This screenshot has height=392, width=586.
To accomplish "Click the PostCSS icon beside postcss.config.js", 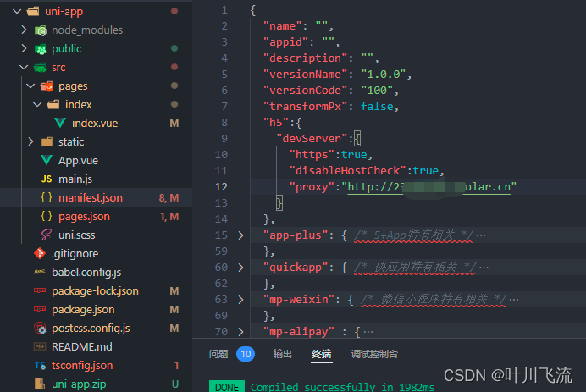I will coord(40,329).
